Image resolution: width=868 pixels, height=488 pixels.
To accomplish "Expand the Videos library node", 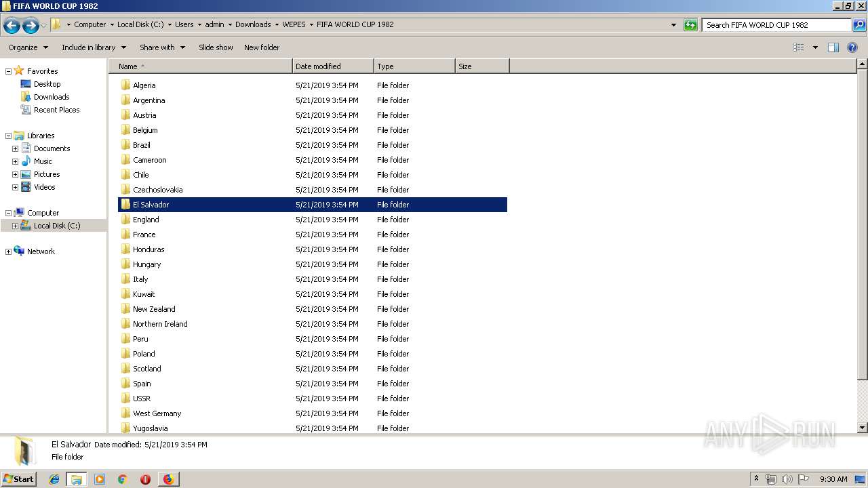I will (15, 187).
